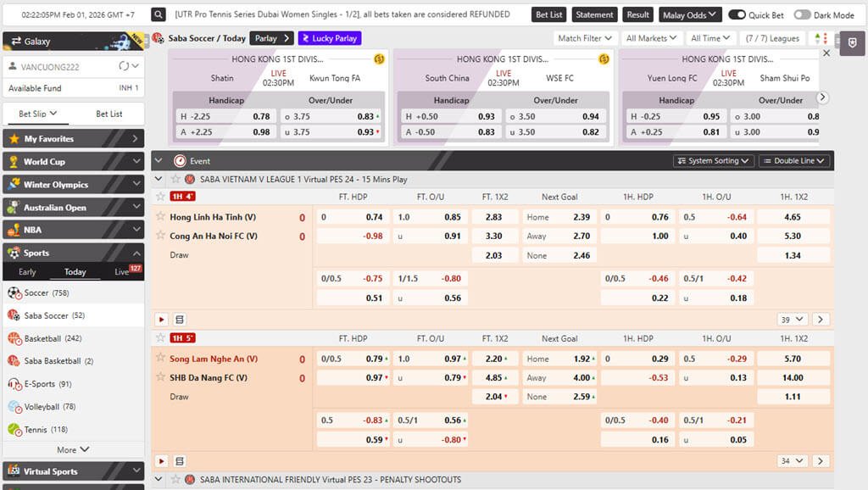Viewport: 868px width, 490px height.
Task: Click the refresh icon beside VANCUONG222
Action: click(x=125, y=64)
